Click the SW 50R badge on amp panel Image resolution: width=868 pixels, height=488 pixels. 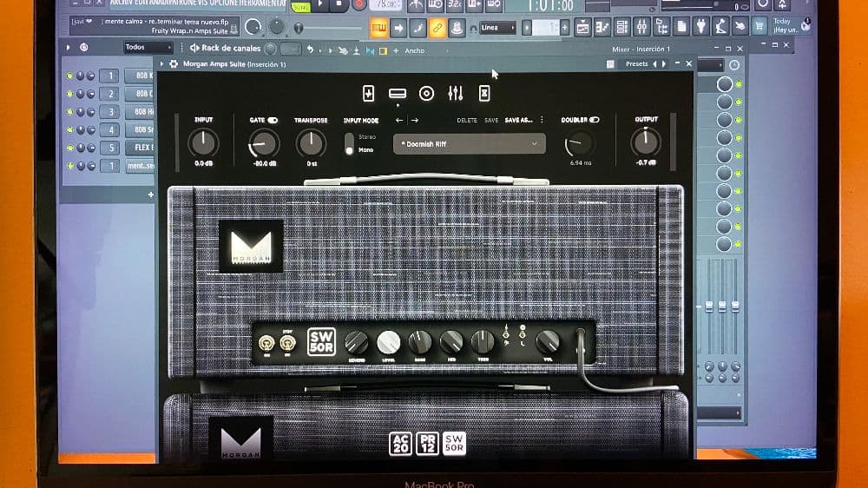322,342
